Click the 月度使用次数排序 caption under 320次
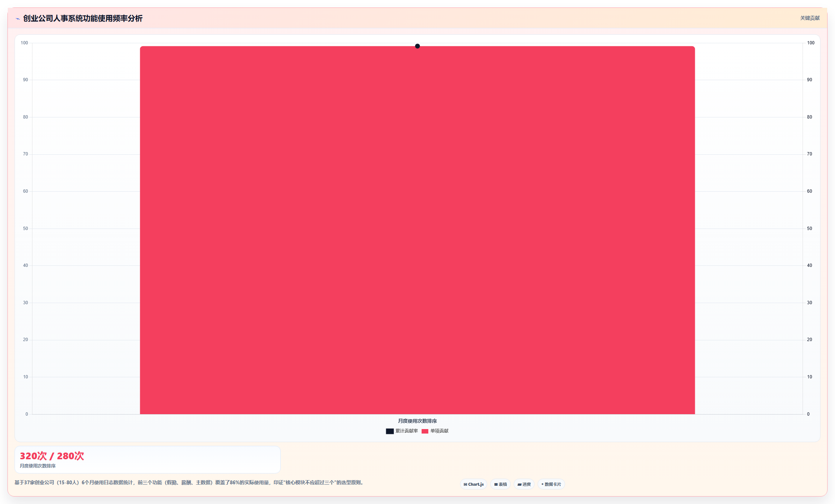 [x=38, y=466]
